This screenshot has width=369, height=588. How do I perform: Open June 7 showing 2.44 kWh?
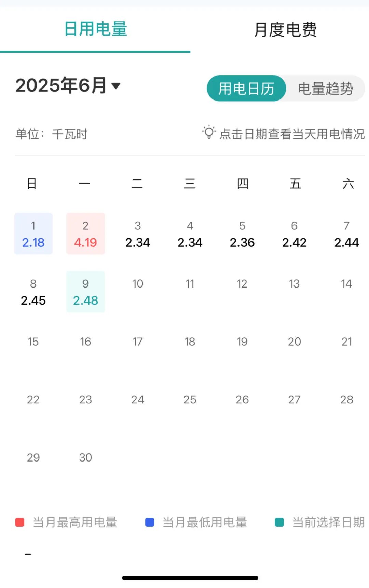(346, 234)
